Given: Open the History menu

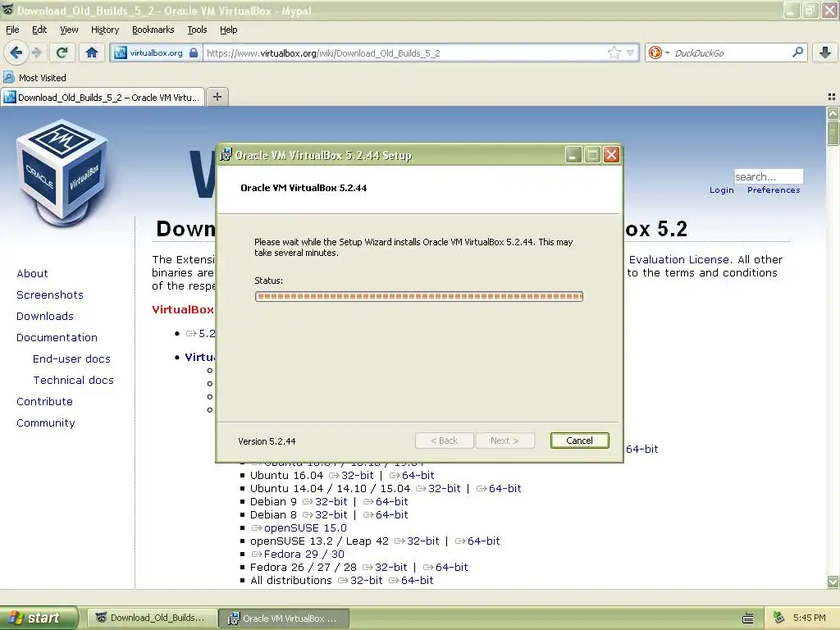Looking at the screenshot, I should coord(104,30).
